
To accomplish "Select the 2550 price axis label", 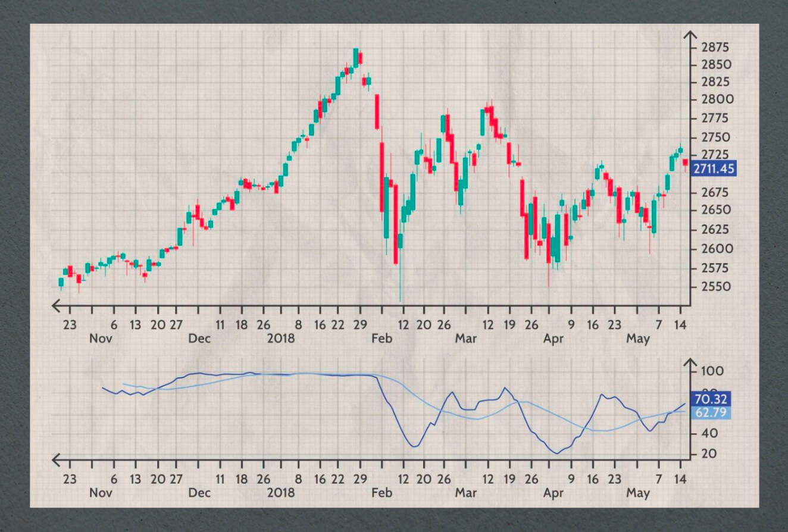I will point(717,287).
